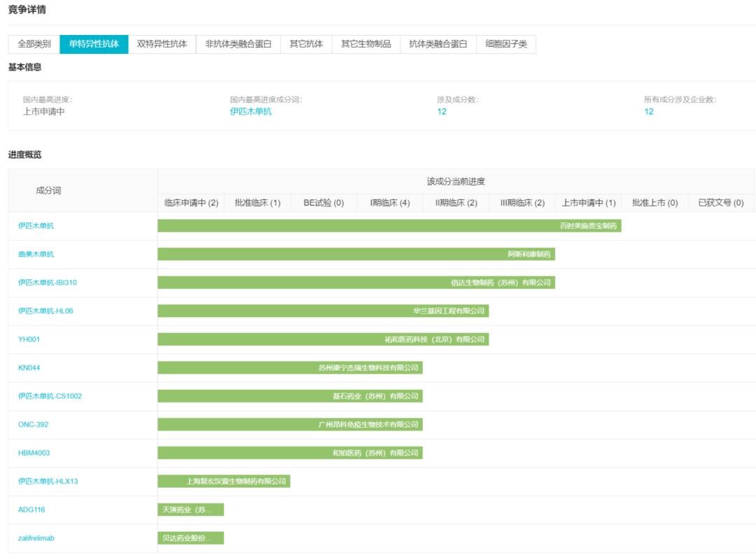This screenshot has width=756, height=555.
Task: Open the zalifrelimab ingredient link
Action: 36,538
